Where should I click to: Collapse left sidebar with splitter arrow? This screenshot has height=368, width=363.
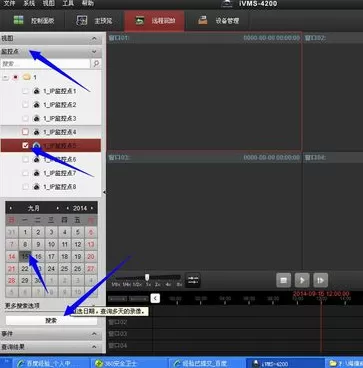[x=104, y=192]
